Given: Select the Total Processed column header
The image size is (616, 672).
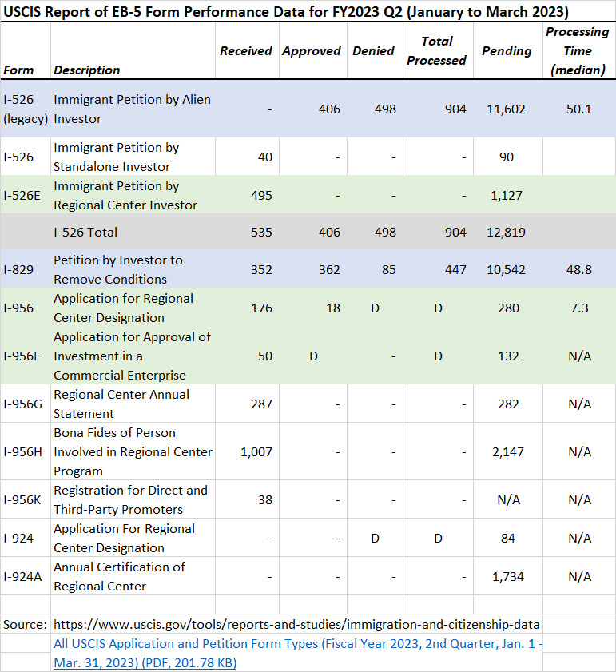Looking at the screenshot, I should pyautogui.click(x=436, y=50).
